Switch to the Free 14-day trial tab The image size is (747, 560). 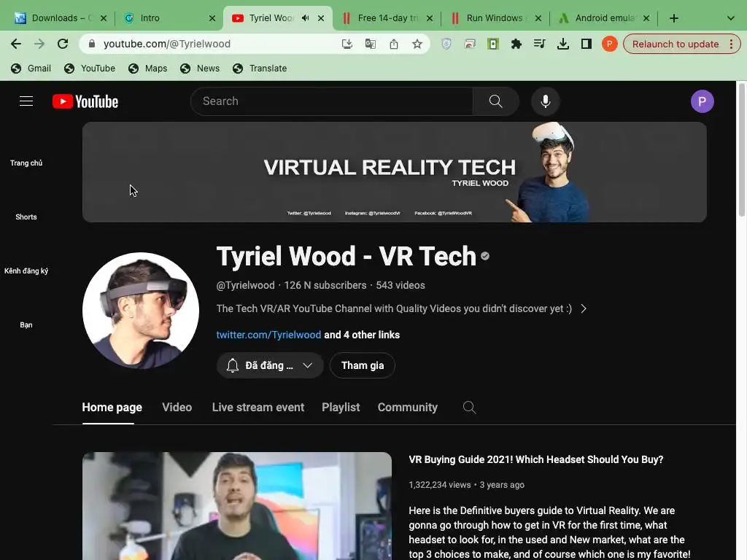click(x=387, y=18)
